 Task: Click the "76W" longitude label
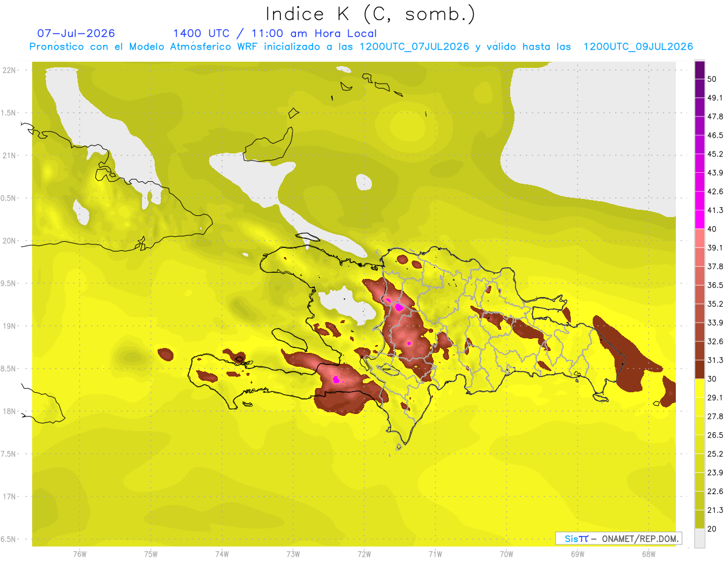click(x=79, y=554)
